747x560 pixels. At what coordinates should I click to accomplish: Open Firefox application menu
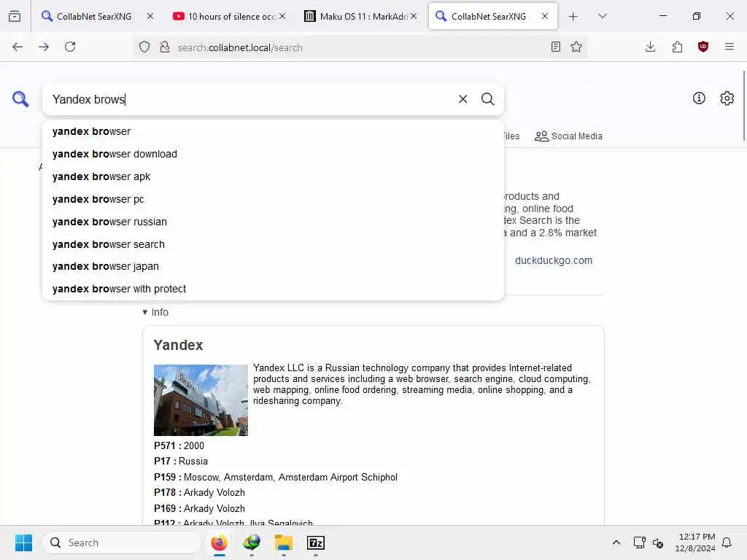[x=729, y=47]
